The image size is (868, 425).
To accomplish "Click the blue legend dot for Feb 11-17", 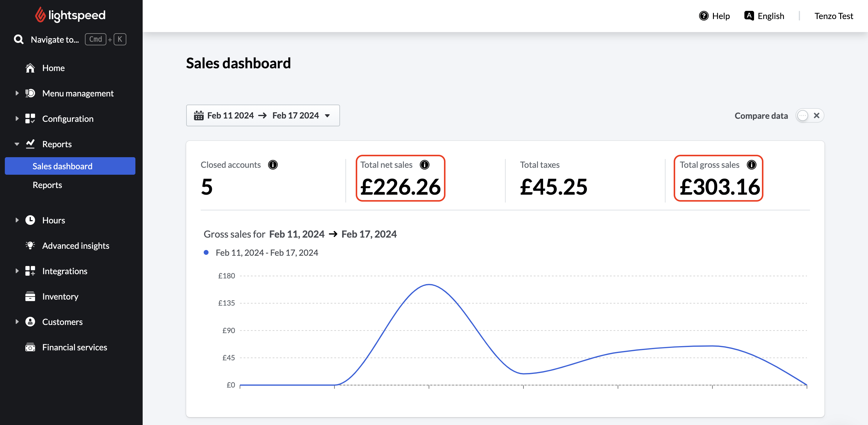I will (x=206, y=252).
